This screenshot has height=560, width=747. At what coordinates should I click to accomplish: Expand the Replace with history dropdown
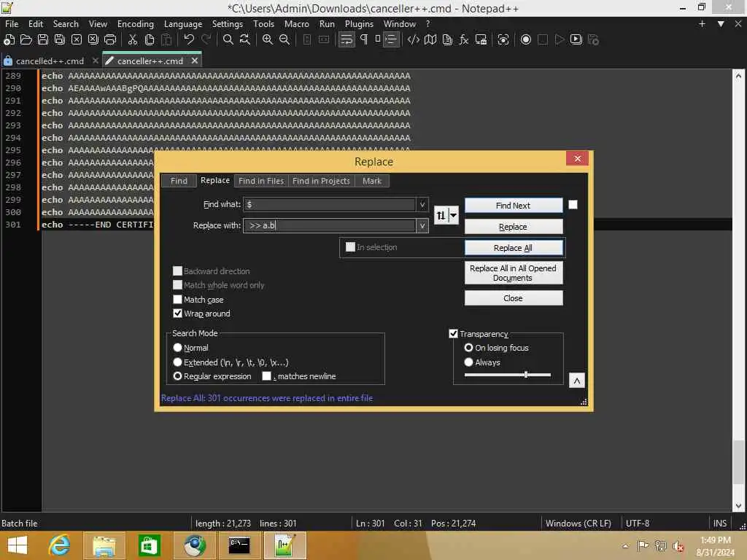tap(422, 226)
